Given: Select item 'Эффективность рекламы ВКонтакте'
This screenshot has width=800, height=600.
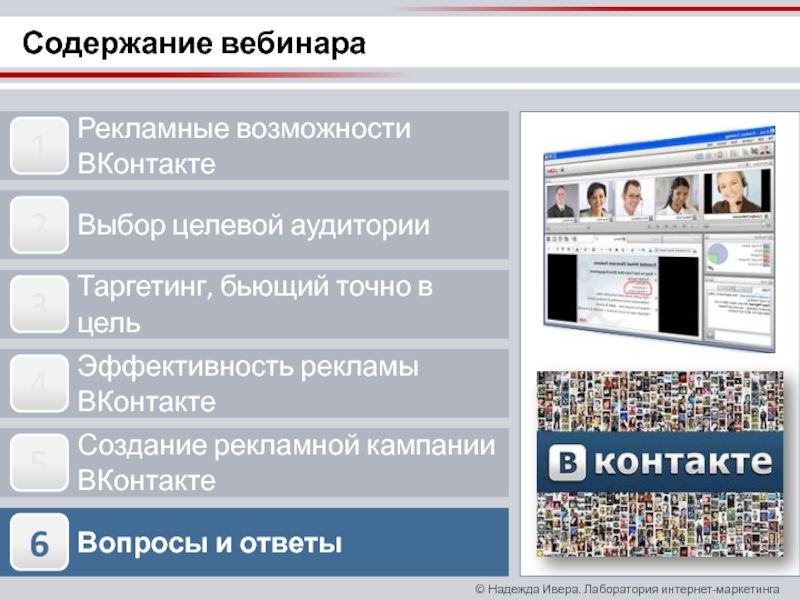Looking at the screenshot, I should (x=254, y=384).
